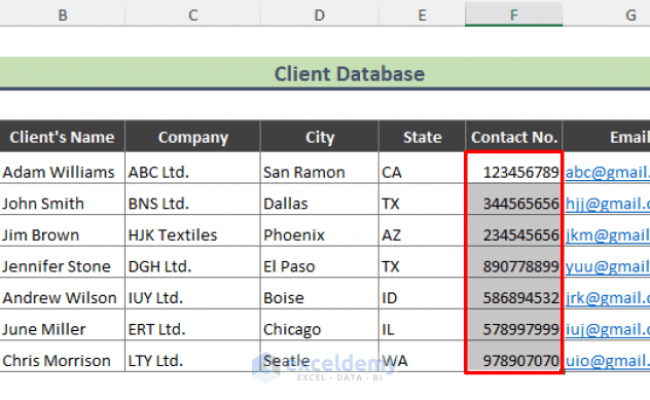650x400 pixels.
Task: Select the cell BNS Ltd.
Action: [x=193, y=199]
